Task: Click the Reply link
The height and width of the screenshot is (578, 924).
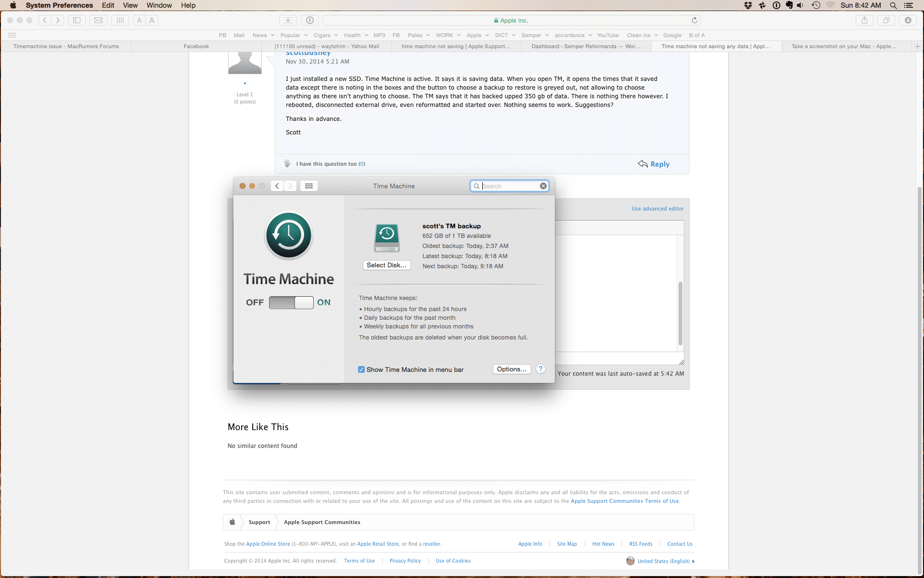Action: coord(654,164)
